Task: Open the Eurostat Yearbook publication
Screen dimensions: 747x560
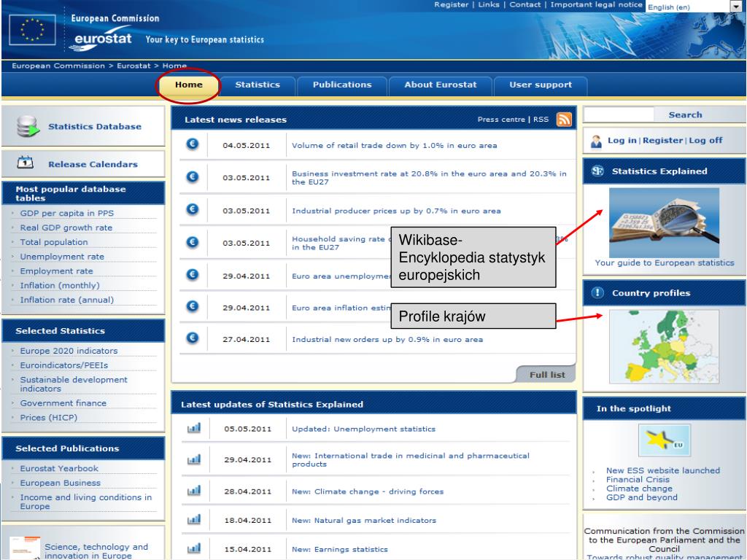Action: tap(59, 469)
